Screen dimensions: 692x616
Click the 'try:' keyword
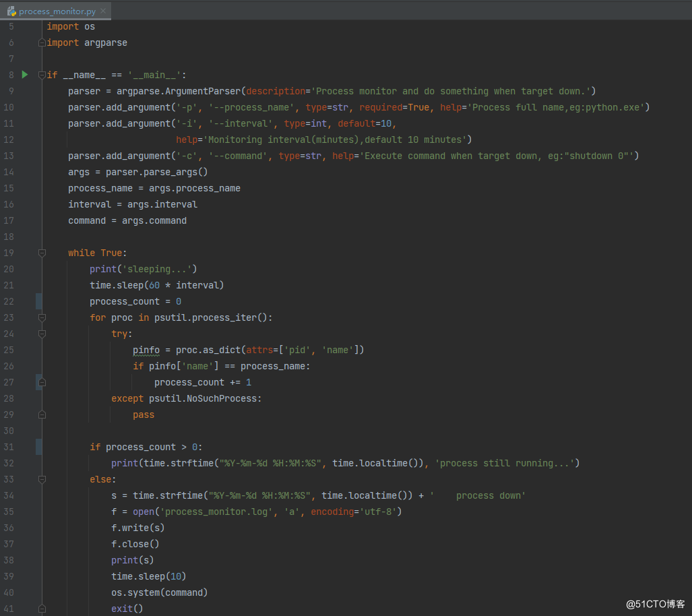[122, 334]
